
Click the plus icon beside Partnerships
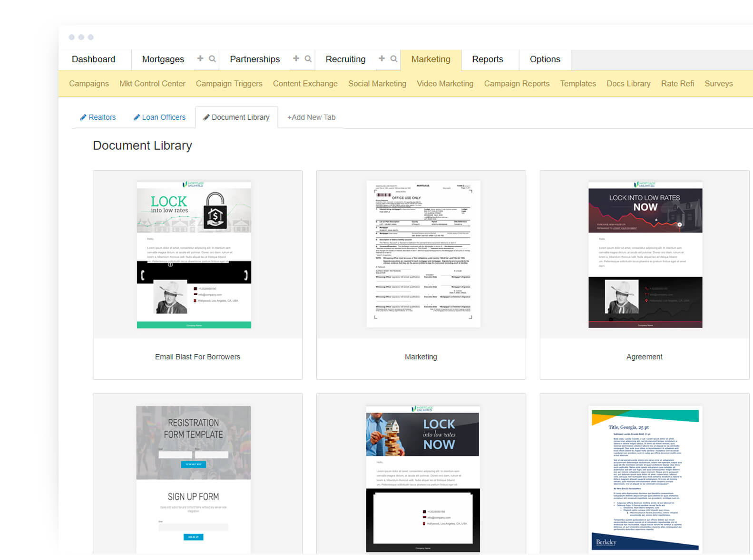pyautogui.click(x=296, y=58)
